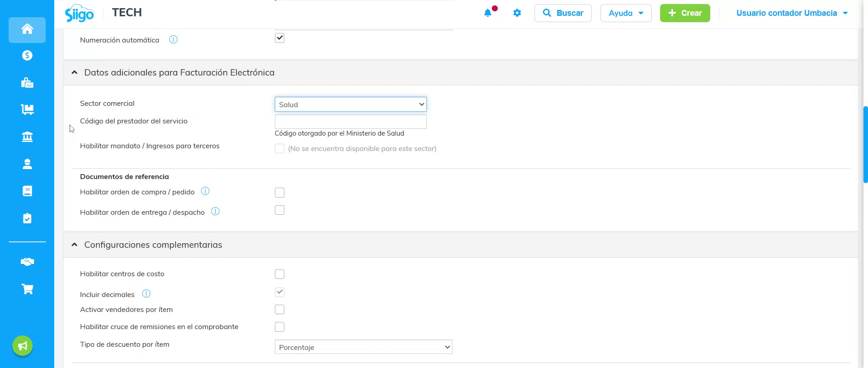Check Activar vendedores por ítem
868x368 pixels.
pos(279,310)
